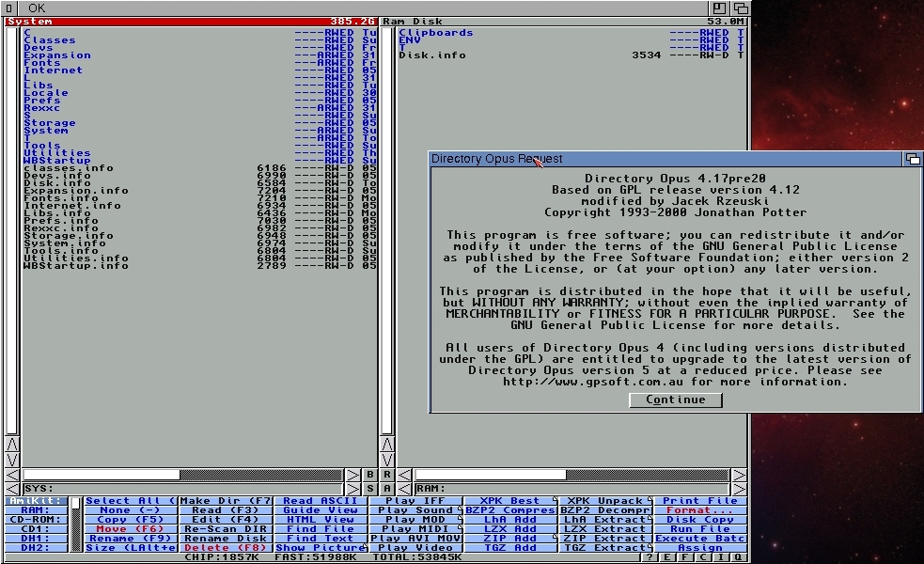Click the Play MOD button
This screenshot has width=924, height=564.
point(415,520)
